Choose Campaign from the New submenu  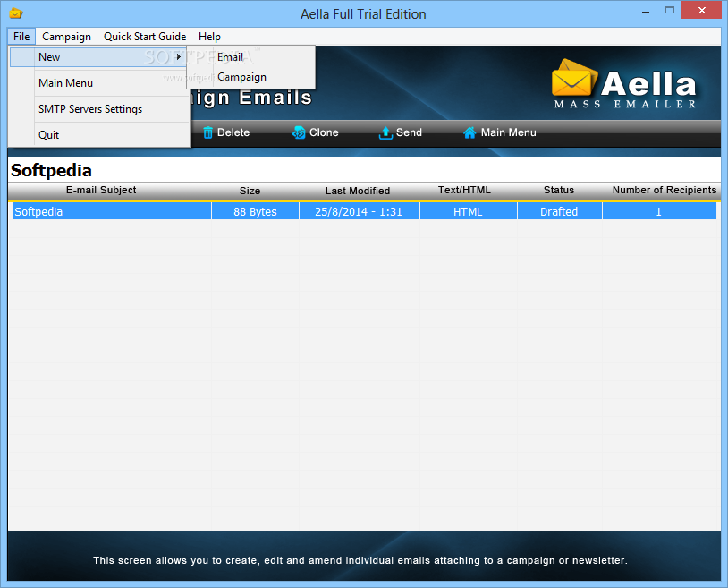pos(250,77)
